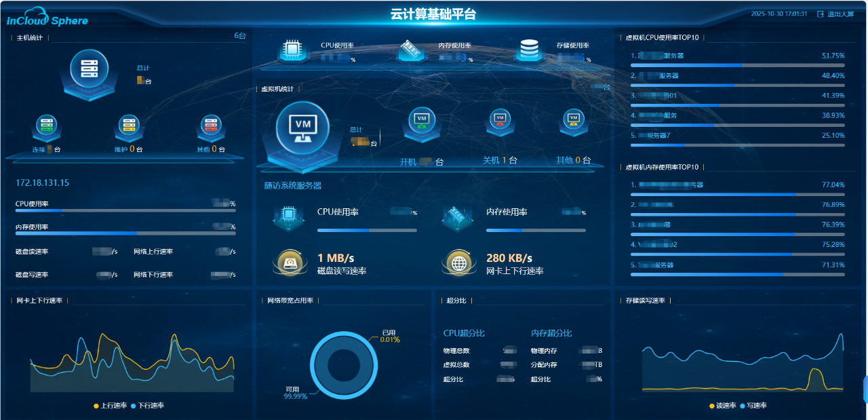Click the host IP 172.18.131.15
Image resolution: width=868 pixels, height=420 pixels.
coord(43,183)
